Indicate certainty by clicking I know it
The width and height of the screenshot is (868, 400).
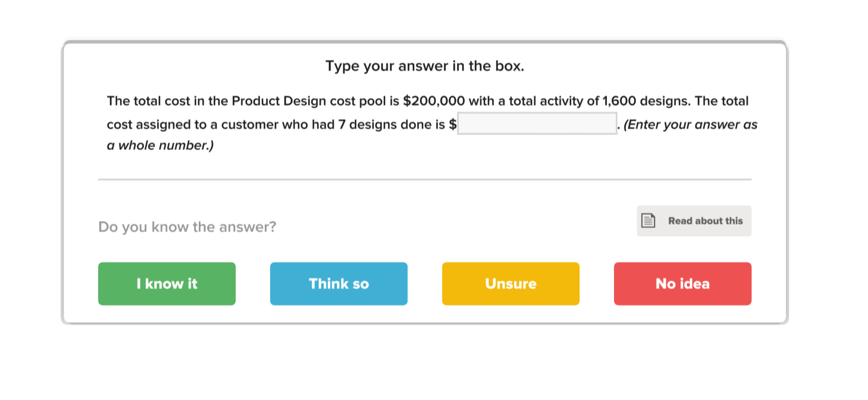(x=166, y=283)
